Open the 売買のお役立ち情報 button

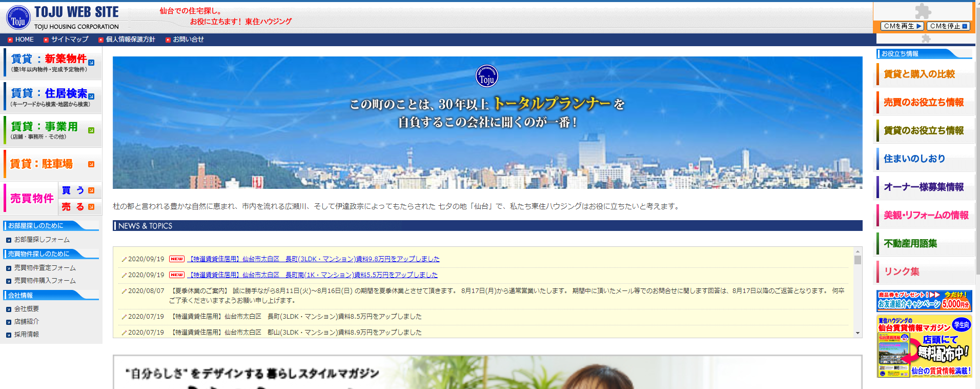(925, 102)
